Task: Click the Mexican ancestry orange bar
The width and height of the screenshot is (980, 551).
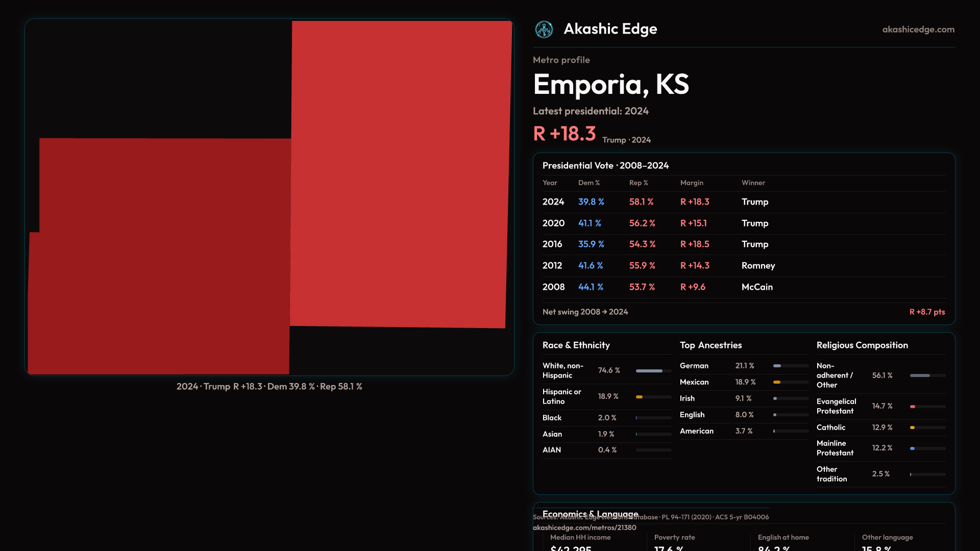Action: pyautogui.click(x=777, y=382)
